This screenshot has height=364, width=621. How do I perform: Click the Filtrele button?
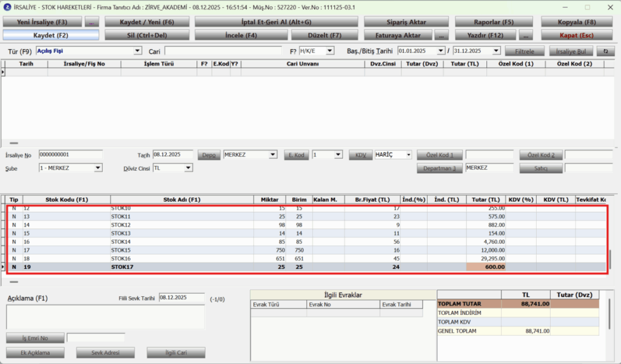[x=525, y=51]
